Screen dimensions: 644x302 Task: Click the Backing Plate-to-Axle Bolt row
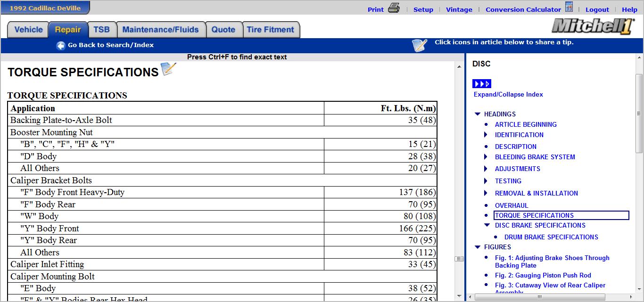click(x=222, y=120)
